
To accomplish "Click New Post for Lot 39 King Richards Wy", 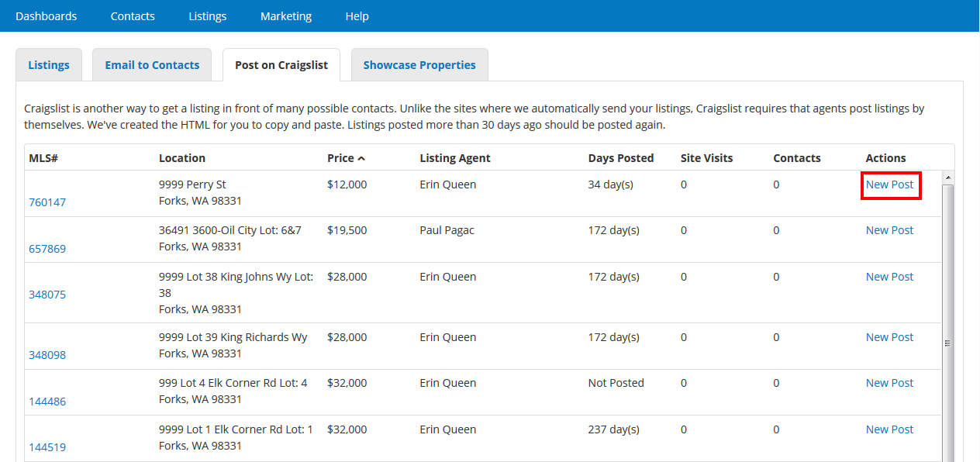I will [890, 337].
